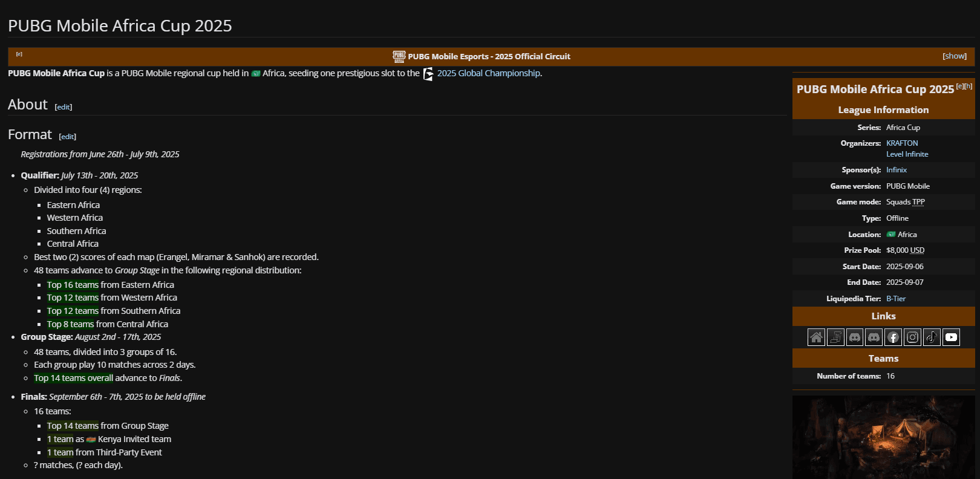Open the Facebook link icon

893,337
